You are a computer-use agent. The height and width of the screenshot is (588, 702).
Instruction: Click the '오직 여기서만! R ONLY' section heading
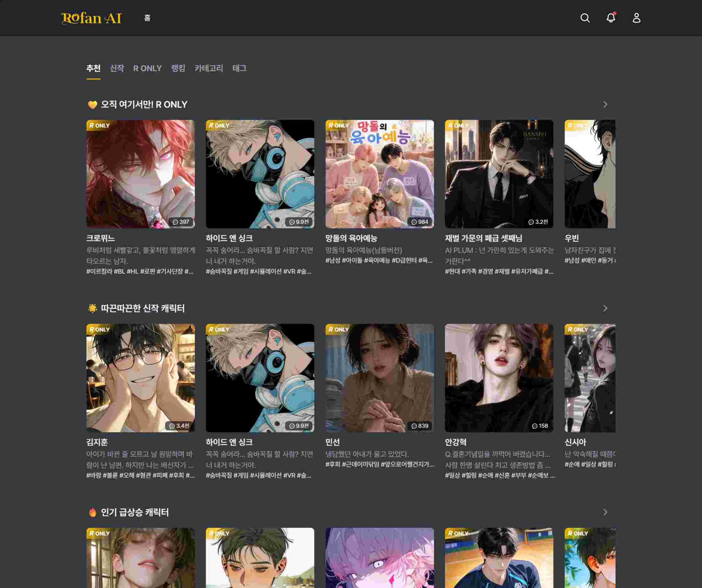tap(144, 104)
